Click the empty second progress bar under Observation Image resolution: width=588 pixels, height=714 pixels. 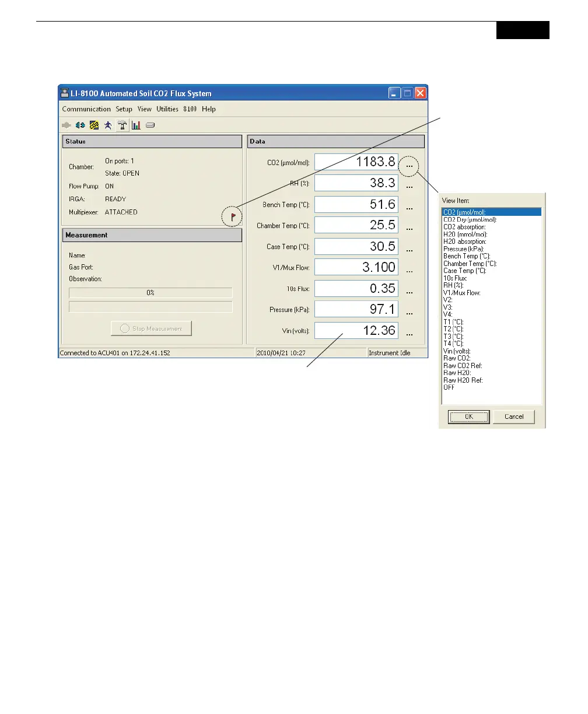(150, 307)
